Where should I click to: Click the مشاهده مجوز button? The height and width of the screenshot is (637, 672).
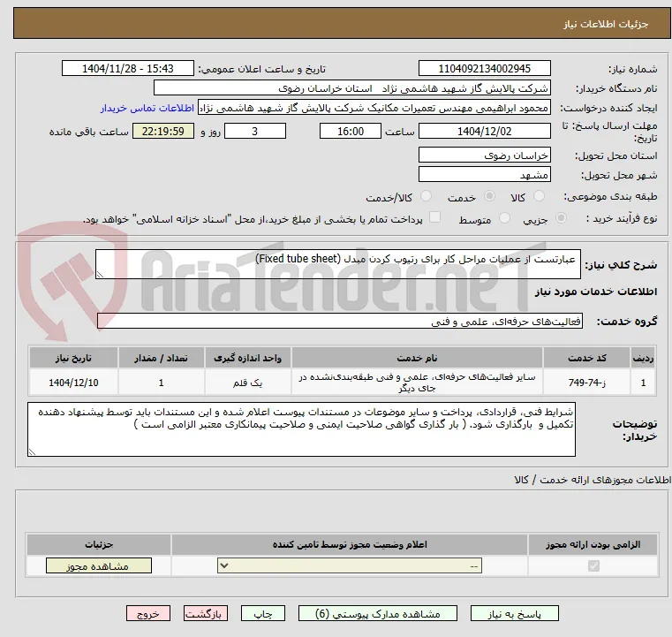pos(99,565)
